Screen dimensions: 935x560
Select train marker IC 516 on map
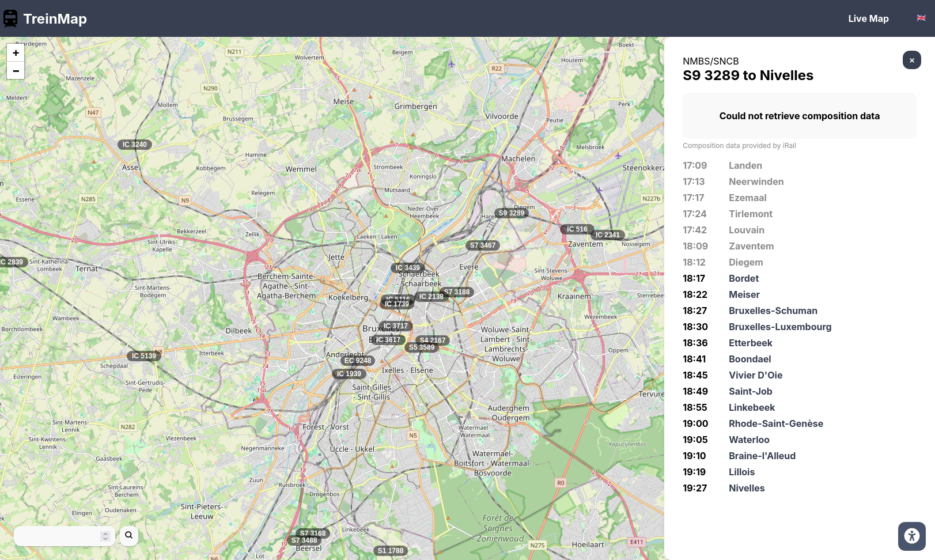pyautogui.click(x=577, y=229)
